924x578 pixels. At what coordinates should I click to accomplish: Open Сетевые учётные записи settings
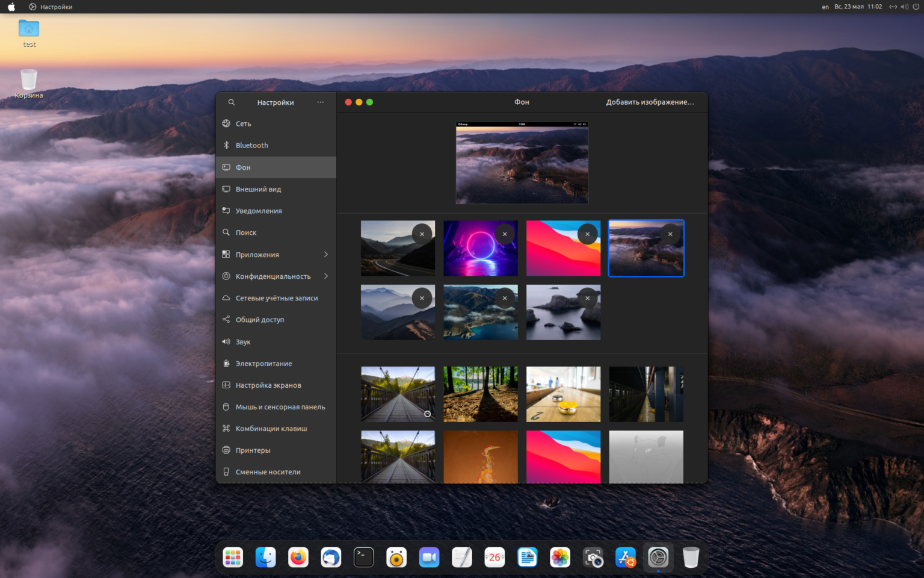coord(276,298)
